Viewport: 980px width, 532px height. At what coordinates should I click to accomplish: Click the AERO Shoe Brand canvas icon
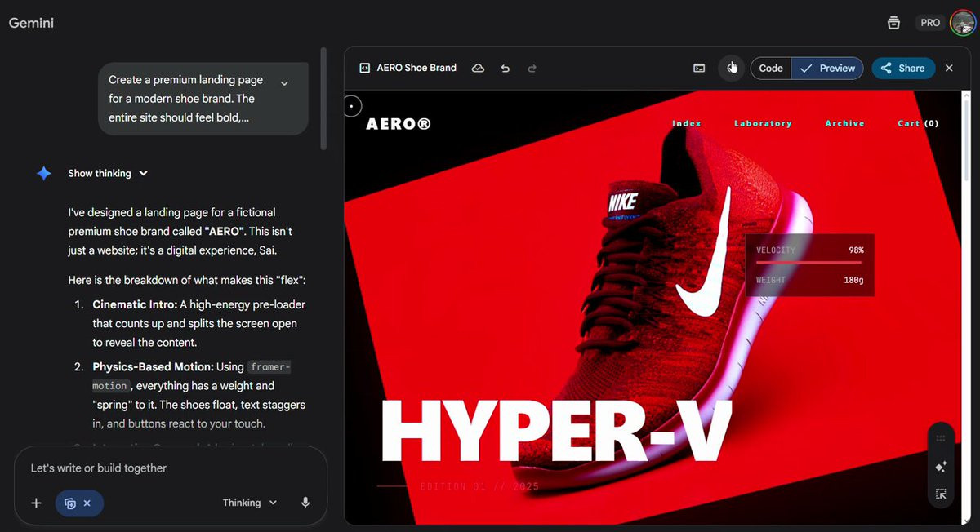[365, 69]
